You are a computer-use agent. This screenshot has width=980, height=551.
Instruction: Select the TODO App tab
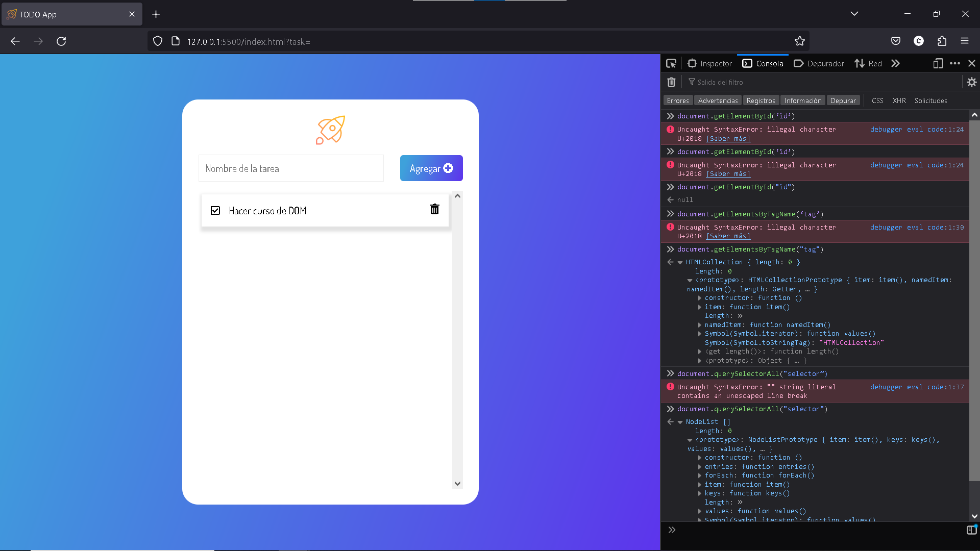72,14
